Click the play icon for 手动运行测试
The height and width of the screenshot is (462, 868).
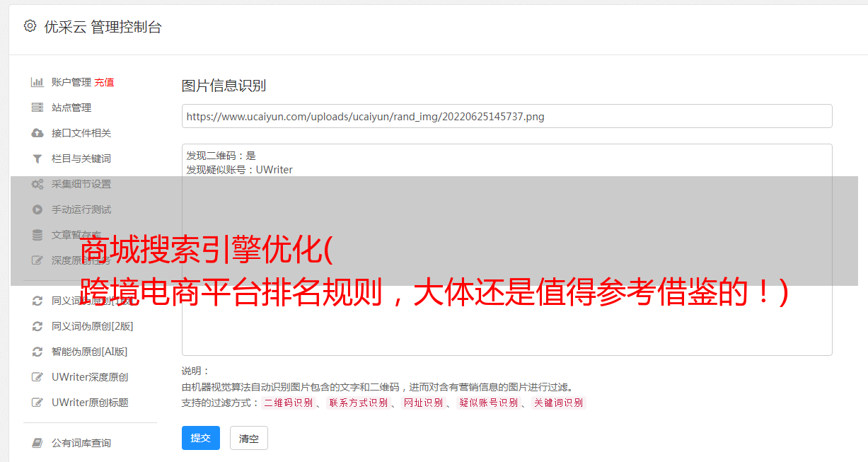point(37,209)
